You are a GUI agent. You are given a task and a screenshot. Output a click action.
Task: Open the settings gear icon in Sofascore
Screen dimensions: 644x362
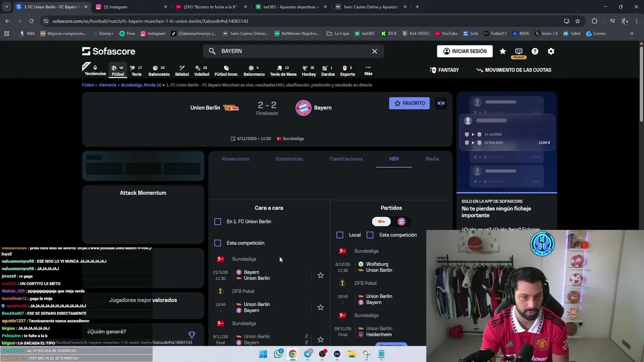[551, 51]
